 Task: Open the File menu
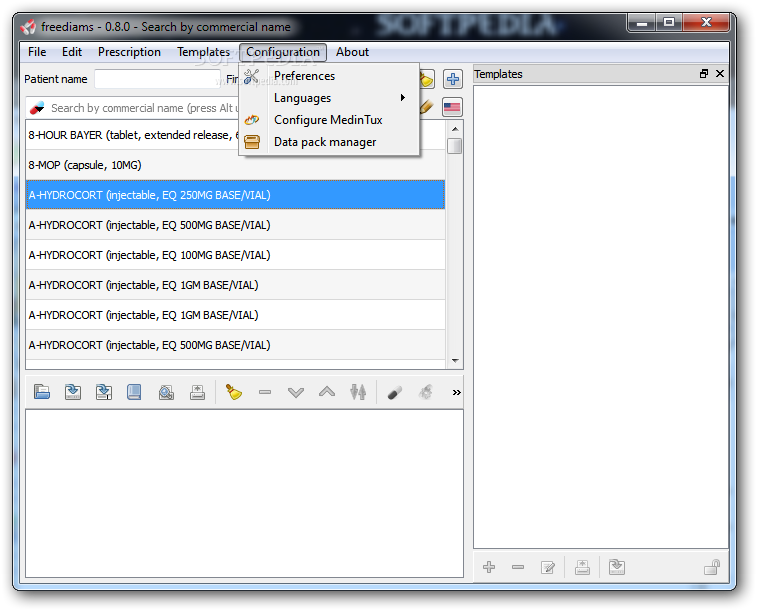click(37, 52)
